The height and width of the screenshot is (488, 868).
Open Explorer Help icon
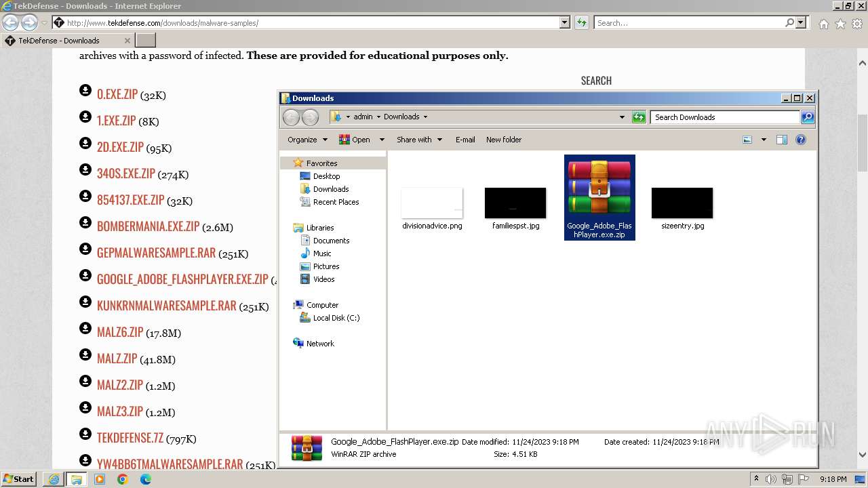pyautogui.click(x=801, y=140)
